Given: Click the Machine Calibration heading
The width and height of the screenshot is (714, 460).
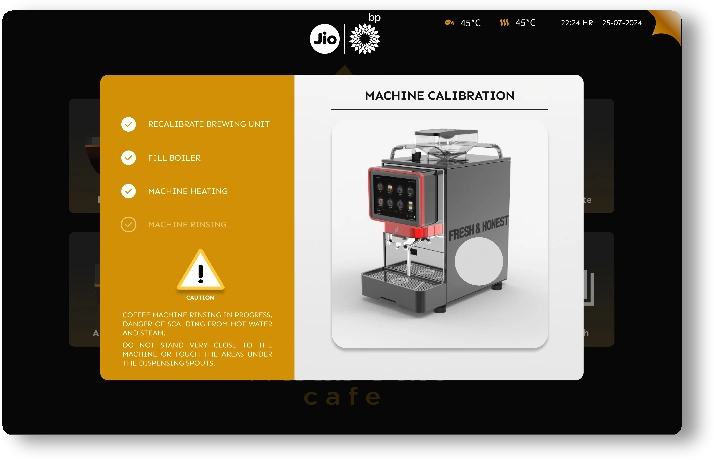Looking at the screenshot, I should click(439, 96).
